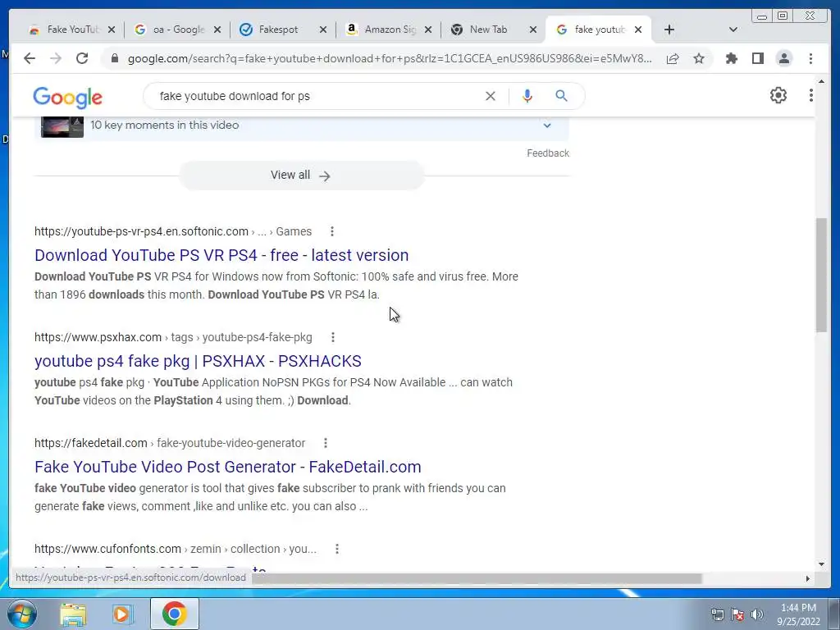840x630 pixels.
Task: Submit search with magnifier icon
Action: [561, 96]
